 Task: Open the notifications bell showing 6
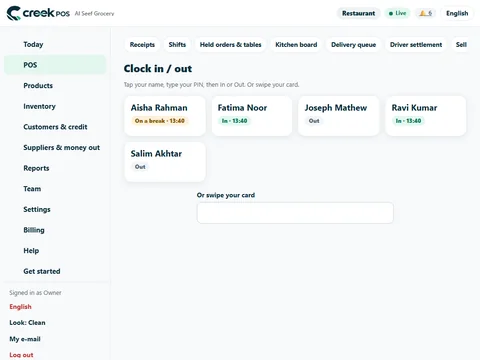tap(426, 13)
